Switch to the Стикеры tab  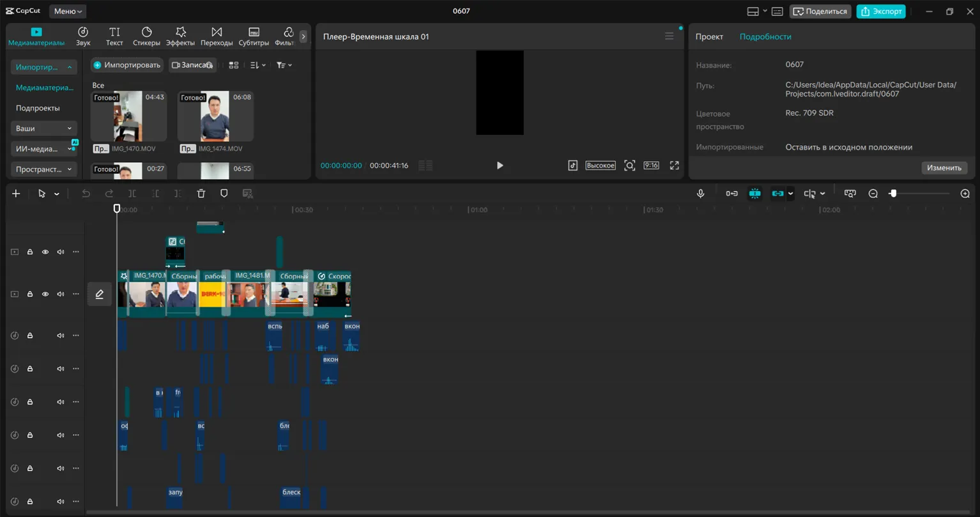tap(146, 36)
